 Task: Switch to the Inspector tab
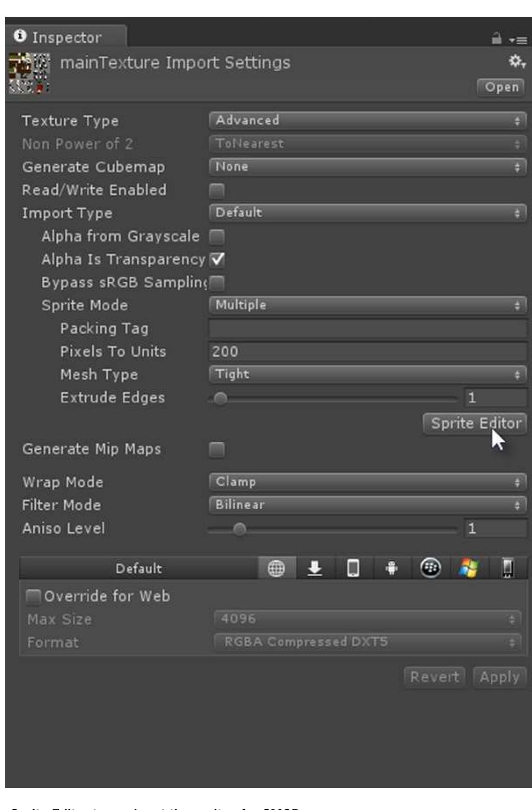pos(62,37)
